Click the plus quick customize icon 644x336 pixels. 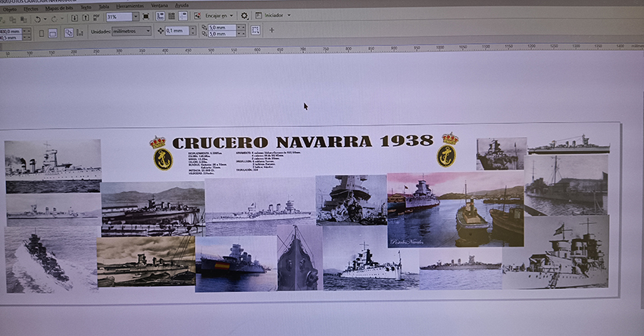tap(272, 30)
